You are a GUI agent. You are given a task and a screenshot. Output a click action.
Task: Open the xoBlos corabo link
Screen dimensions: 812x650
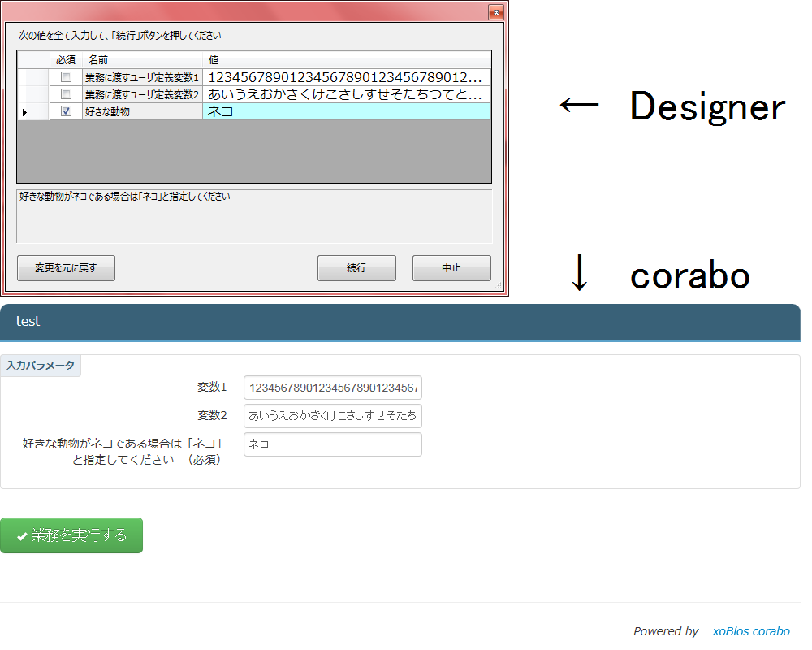(x=751, y=631)
